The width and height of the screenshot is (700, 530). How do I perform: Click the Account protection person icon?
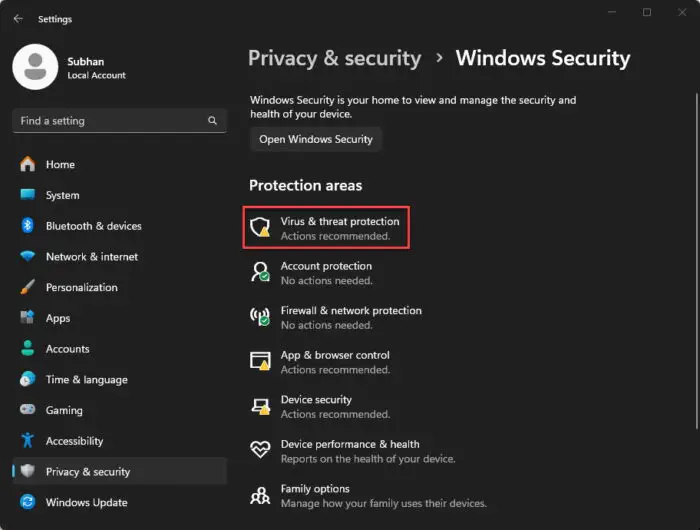pyautogui.click(x=260, y=272)
